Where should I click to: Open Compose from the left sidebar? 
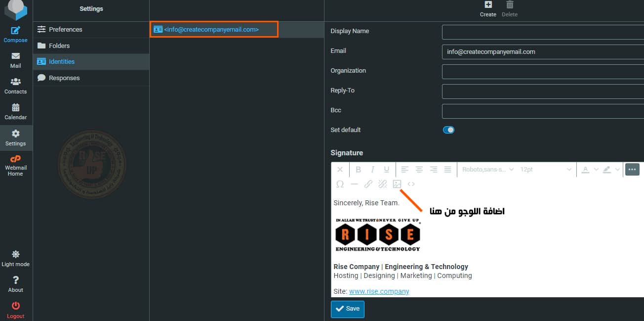[x=16, y=35]
